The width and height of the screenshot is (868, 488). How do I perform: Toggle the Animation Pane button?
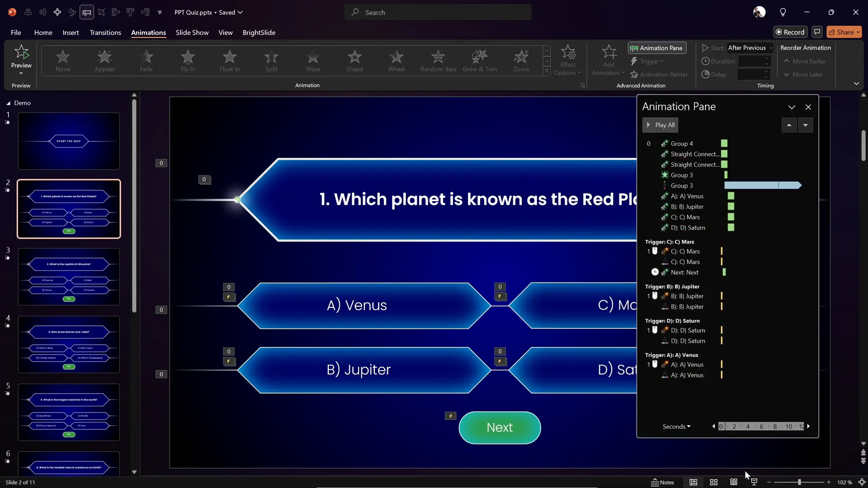pyautogui.click(x=657, y=48)
